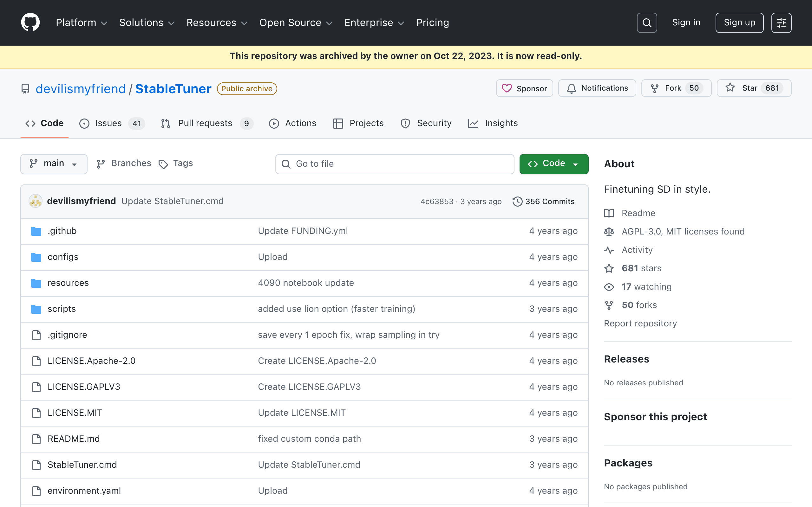
Task: Click the Sponsor heart button
Action: (x=524, y=88)
